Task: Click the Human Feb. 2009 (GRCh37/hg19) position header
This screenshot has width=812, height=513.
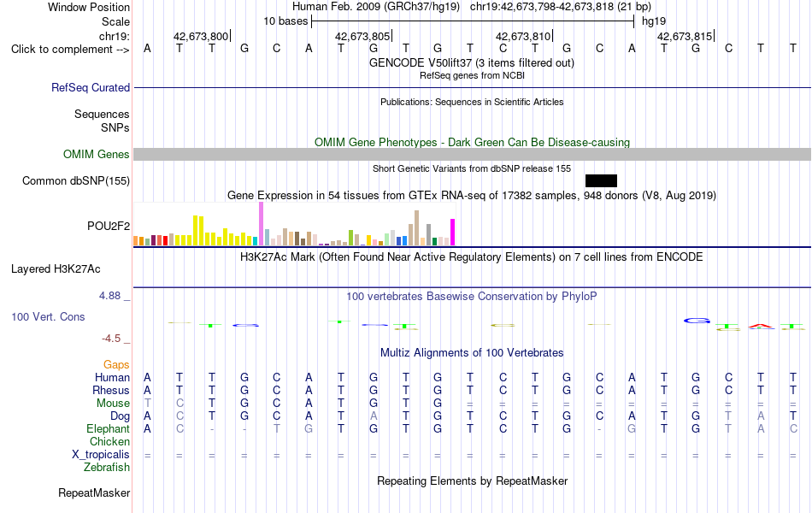Action: coord(472,7)
